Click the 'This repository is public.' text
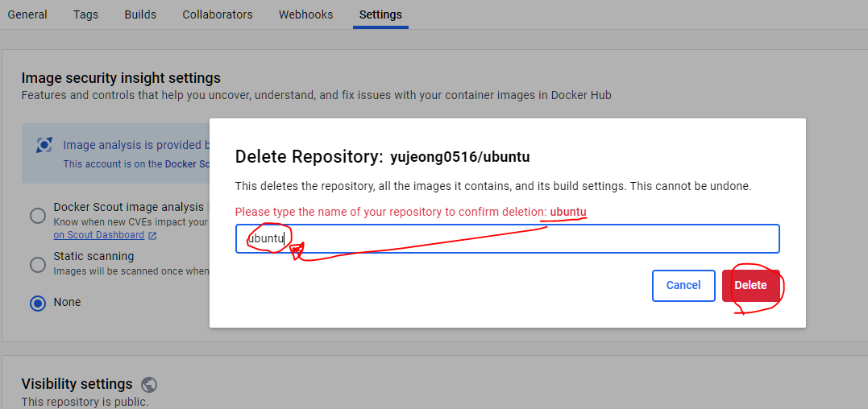Viewport: 868px width, 409px height. tap(85, 402)
